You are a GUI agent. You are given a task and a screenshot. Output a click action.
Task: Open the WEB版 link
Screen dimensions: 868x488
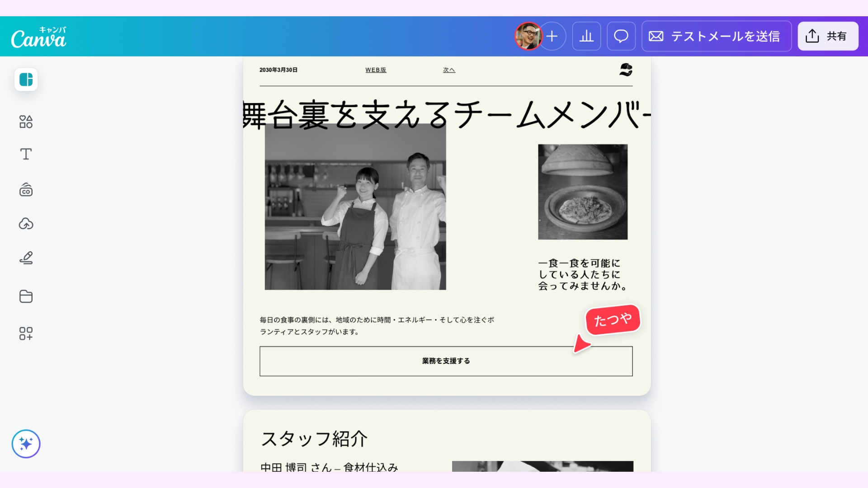376,70
